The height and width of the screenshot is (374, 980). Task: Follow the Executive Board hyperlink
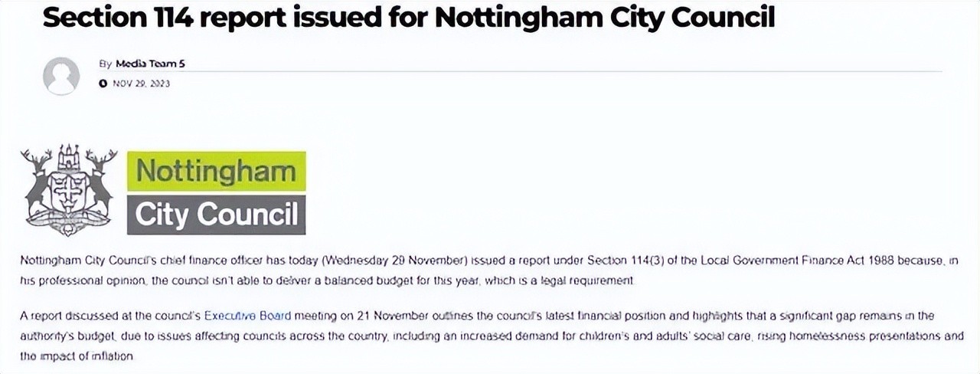(x=237, y=316)
